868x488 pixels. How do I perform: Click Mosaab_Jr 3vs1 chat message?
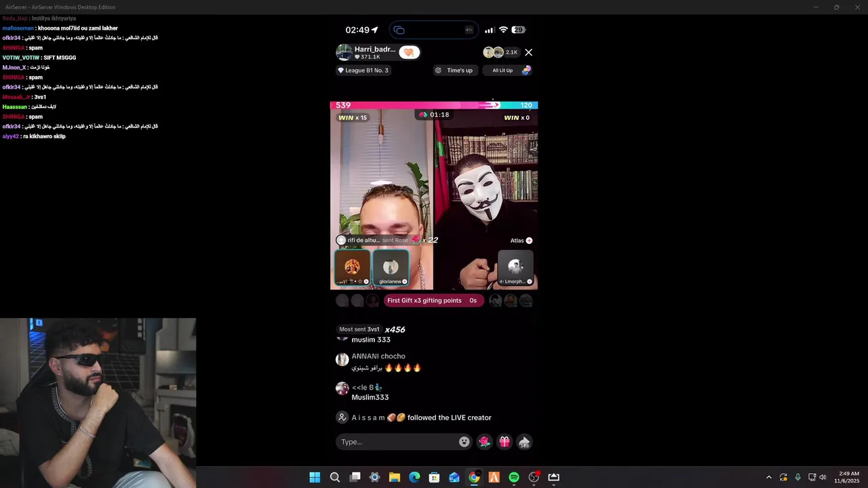pos(24,97)
